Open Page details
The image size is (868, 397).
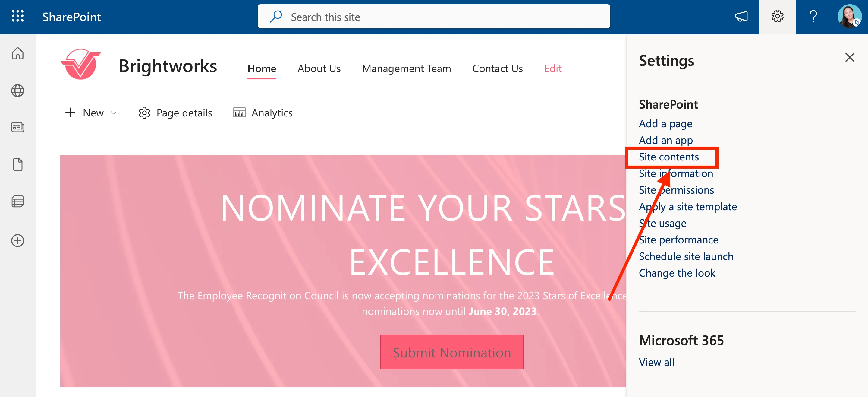175,113
